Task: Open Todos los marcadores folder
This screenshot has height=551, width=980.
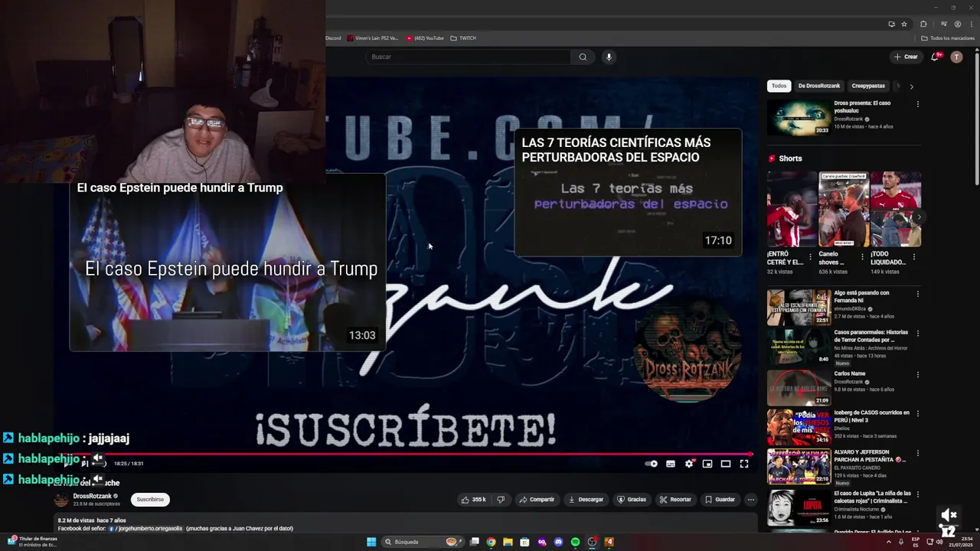Action: pos(947,38)
